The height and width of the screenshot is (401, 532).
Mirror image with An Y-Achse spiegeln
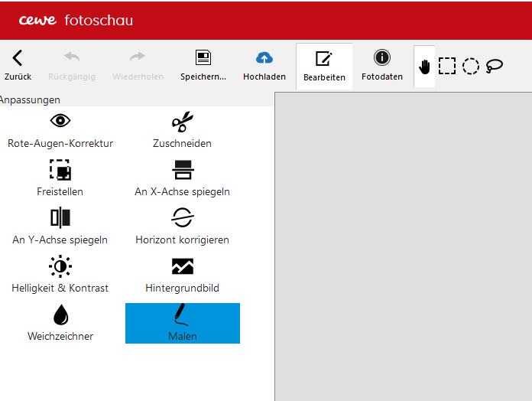coord(60,227)
